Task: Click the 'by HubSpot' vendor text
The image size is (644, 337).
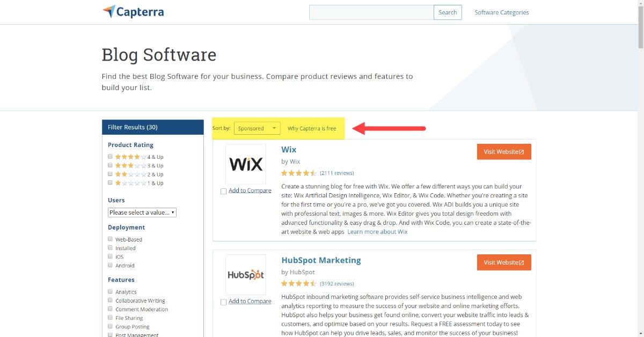Action: tap(298, 272)
